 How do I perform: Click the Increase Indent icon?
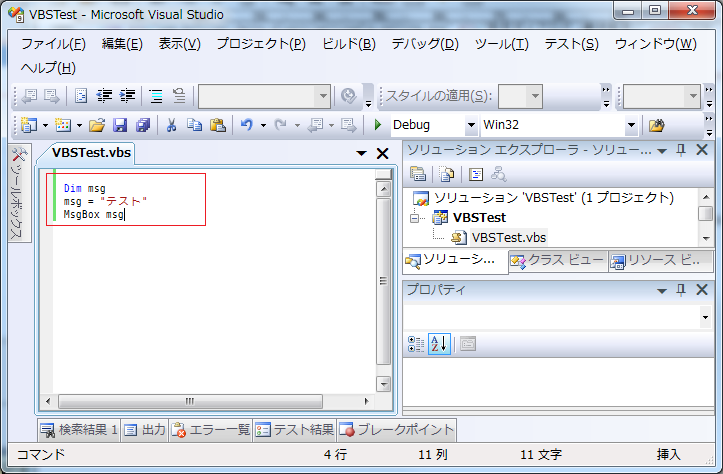pos(127,95)
